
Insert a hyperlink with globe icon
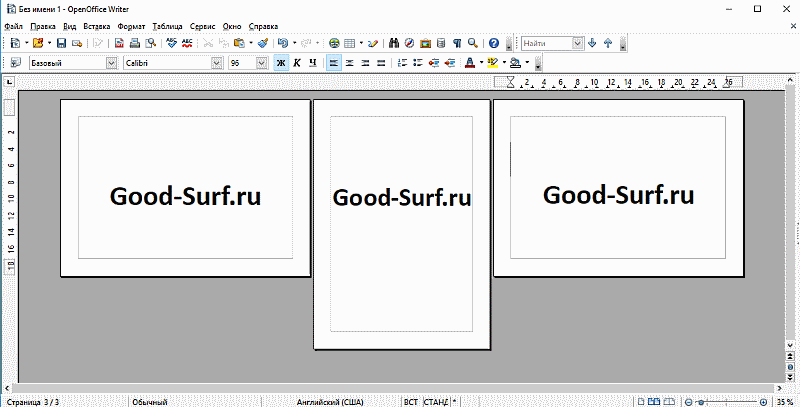click(334, 43)
